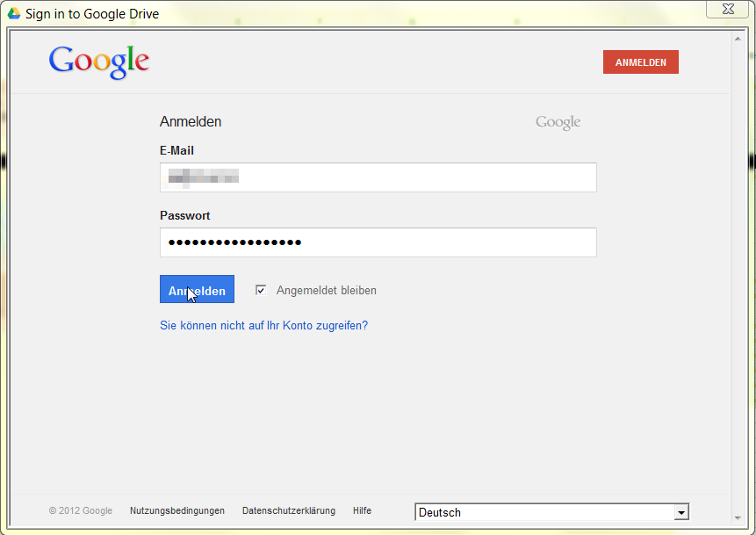
Task: Click the scrollbar up arrow
Action: (x=738, y=39)
